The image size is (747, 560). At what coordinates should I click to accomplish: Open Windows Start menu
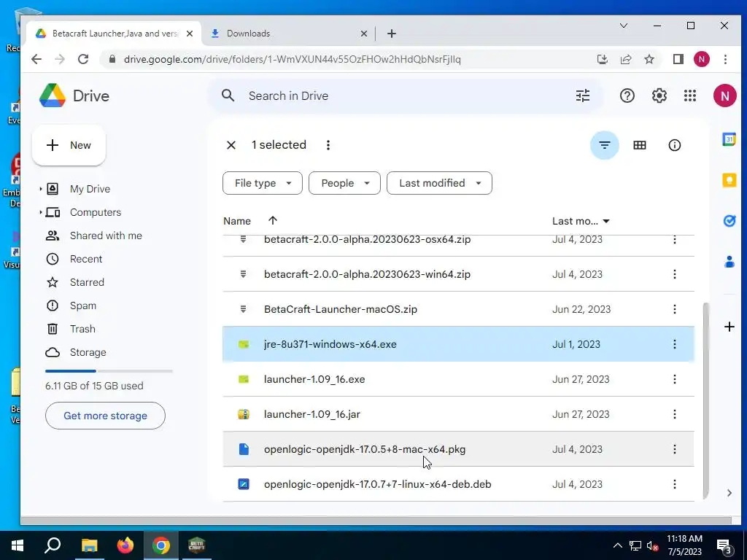[x=18, y=545]
